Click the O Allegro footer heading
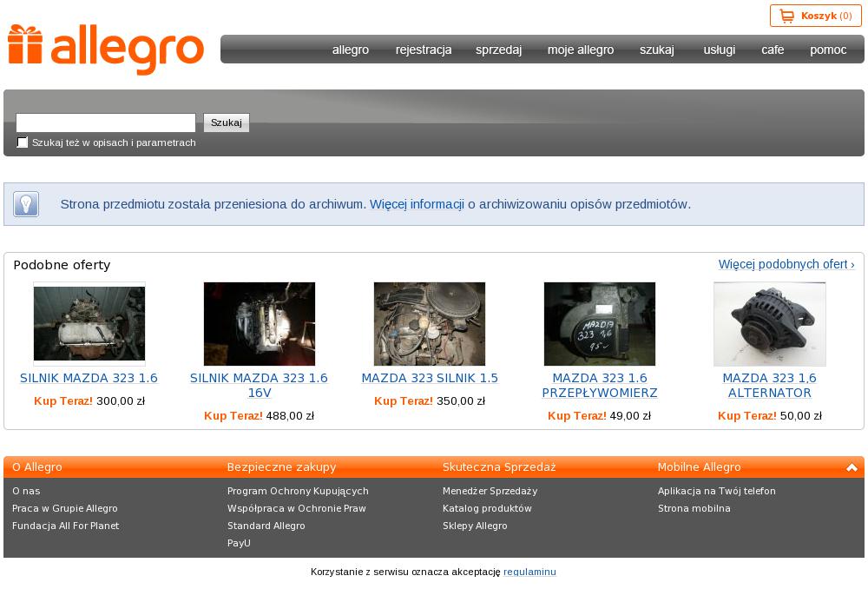 point(37,467)
